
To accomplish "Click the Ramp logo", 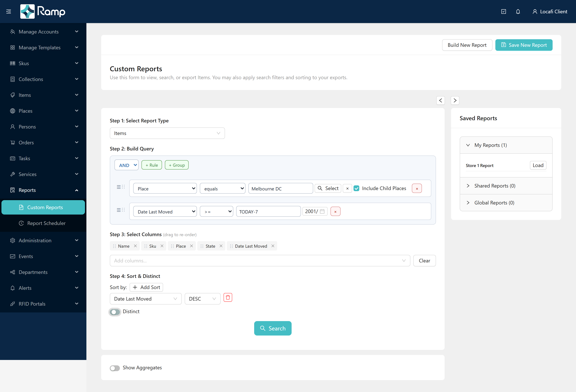I will click(43, 11).
